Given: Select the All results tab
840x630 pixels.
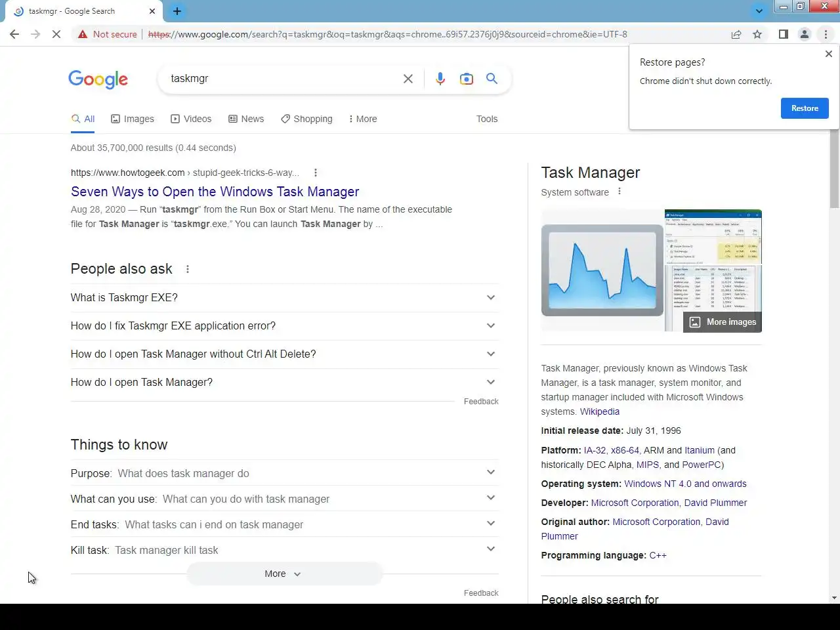Looking at the screenshot, I should point(83,119).
